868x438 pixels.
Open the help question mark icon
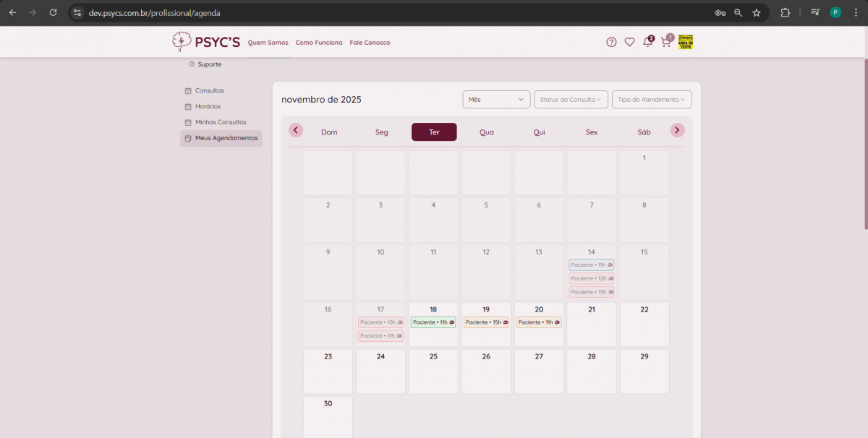(x=611, y=42)
